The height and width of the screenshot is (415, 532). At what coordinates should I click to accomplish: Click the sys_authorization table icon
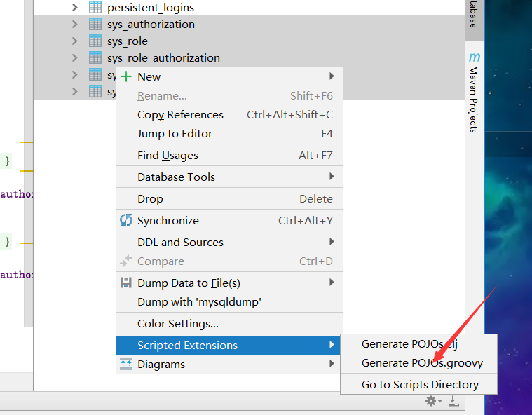pos(95,24)
